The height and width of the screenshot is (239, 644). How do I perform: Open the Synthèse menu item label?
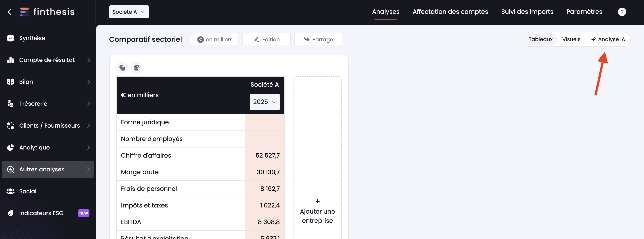[32, 38]
